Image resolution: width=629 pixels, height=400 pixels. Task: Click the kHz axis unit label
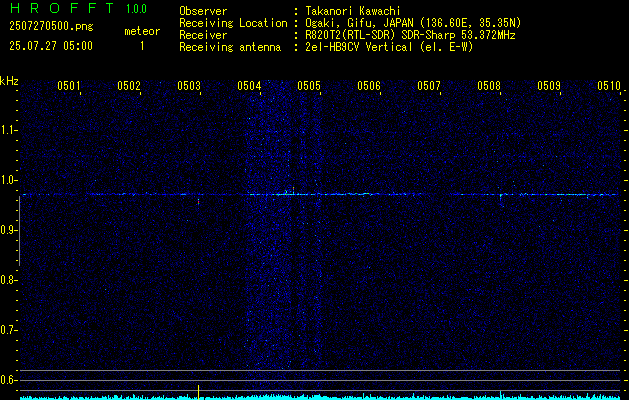pos(9,81)
